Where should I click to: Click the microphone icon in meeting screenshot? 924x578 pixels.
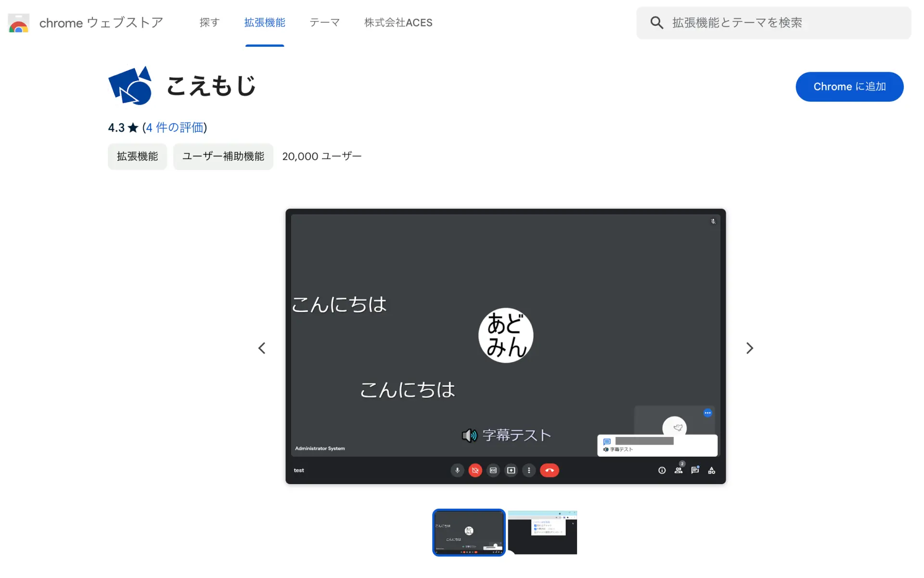click(457, 470)
